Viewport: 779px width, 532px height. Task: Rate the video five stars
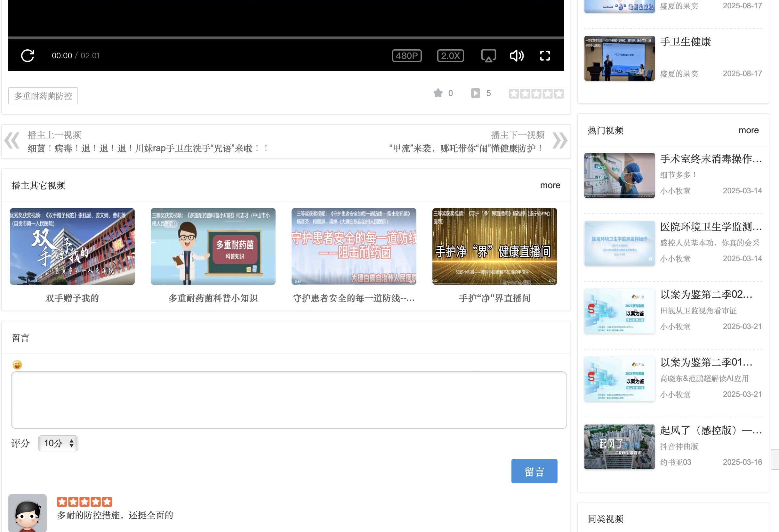[x=559, y=93]
